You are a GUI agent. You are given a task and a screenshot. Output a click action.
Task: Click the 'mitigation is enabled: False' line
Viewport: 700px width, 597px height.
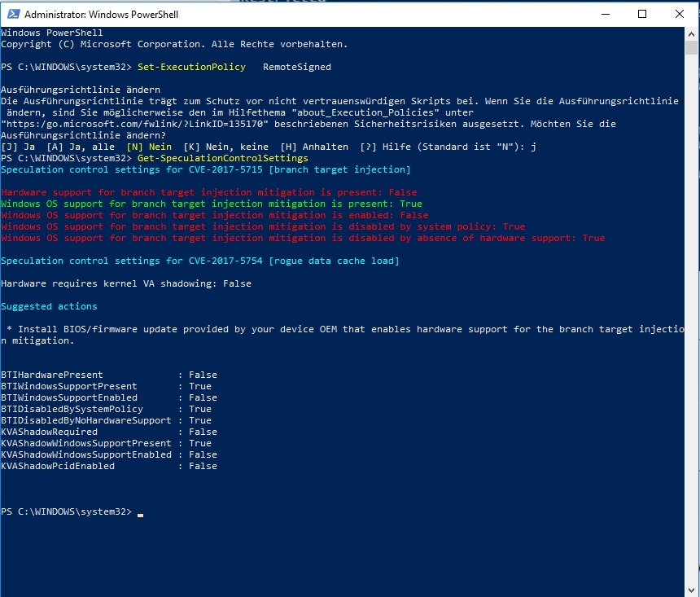pyautogui.click(x=215, y=215)
